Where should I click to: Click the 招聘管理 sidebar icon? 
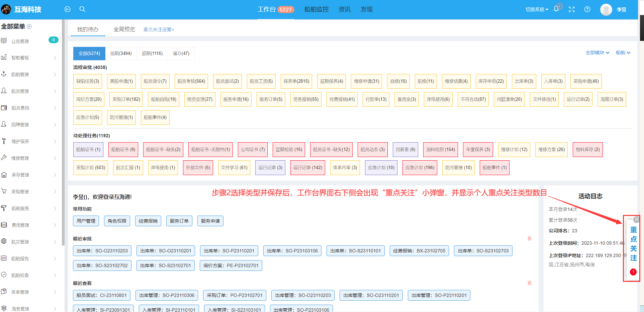point(4,124)
